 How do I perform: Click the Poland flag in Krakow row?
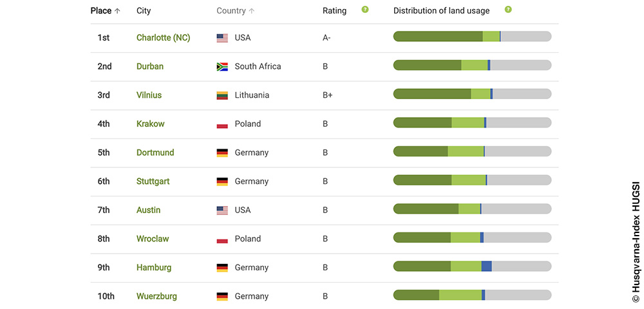[222, 124]
